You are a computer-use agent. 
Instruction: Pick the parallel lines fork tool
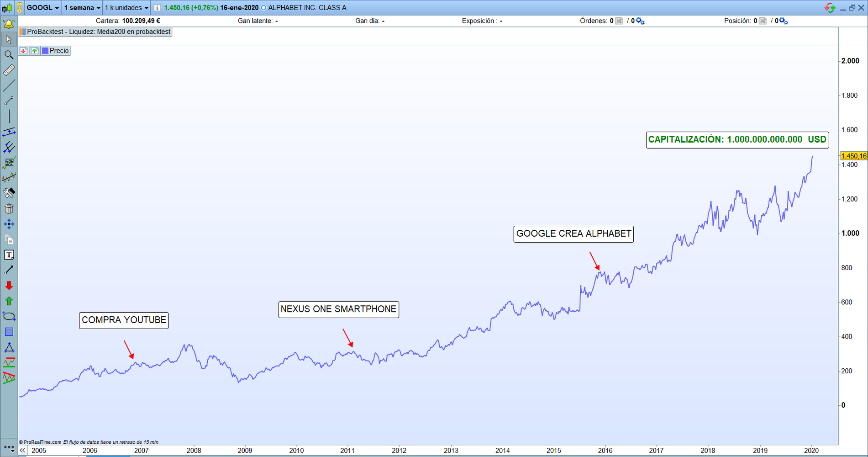pos(9,147)
